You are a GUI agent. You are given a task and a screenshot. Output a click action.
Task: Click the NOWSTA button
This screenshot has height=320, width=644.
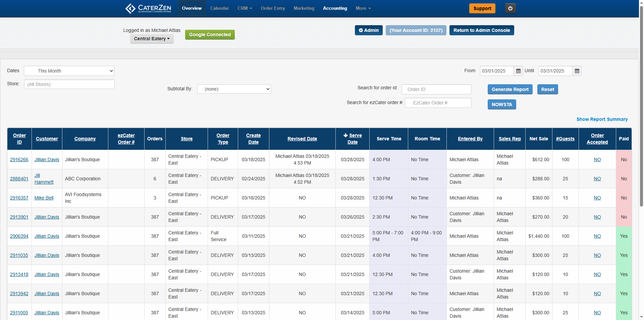(501, 104)
